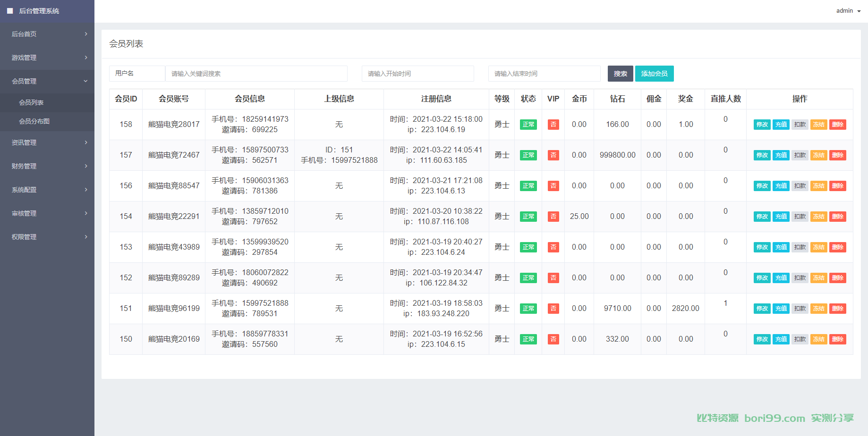This screenshot has height=436, width=868.
Task: Click 修改 for member ID 157
Action: point(762,155)
